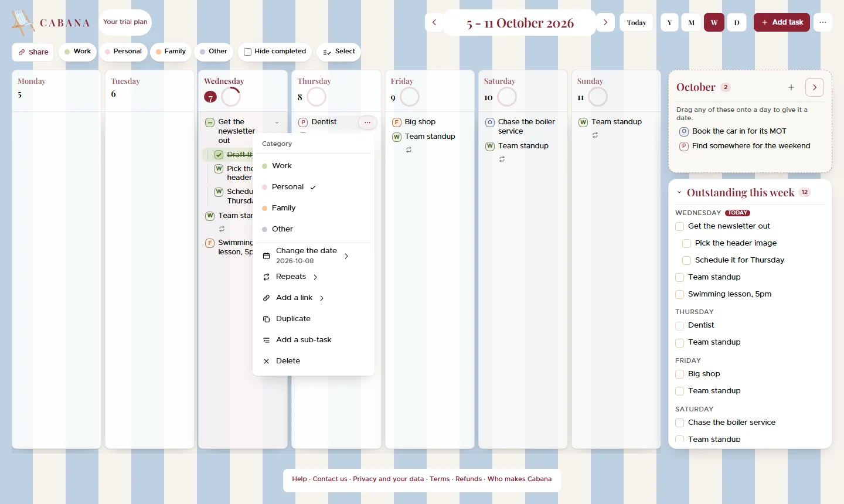Image resolution: width=844 pixels, height=504 pixels.
Task: Click the Your trial plan pill
Action: [125, 22]
